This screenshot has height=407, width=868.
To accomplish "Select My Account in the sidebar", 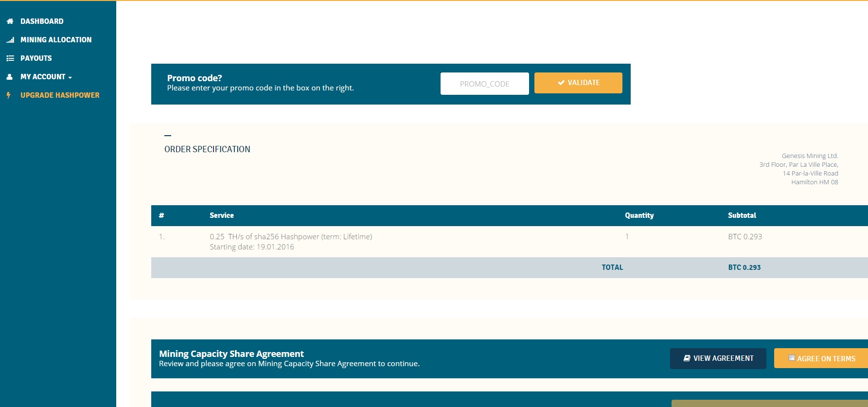I will (x=43, y=77).
